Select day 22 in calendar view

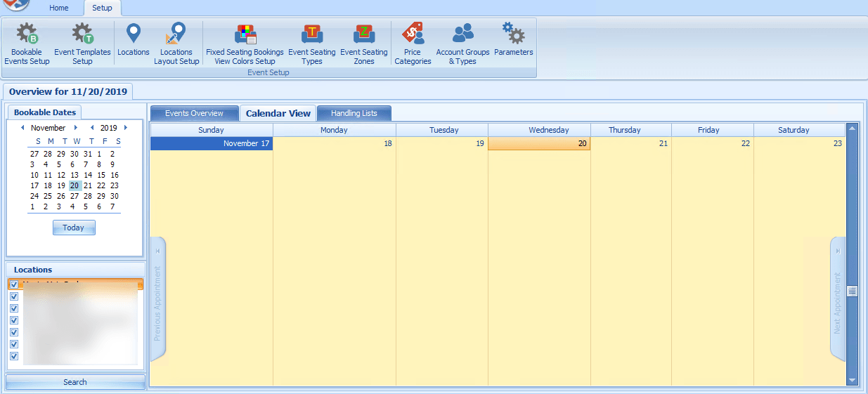(713, 143)
